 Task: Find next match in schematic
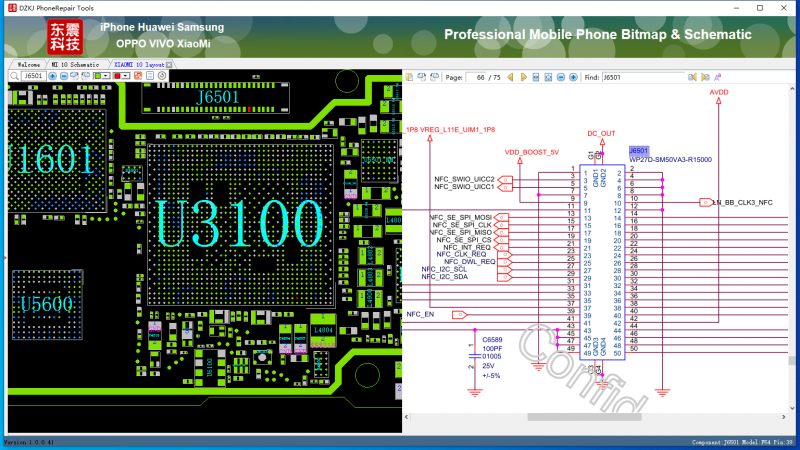coord(704,77)
